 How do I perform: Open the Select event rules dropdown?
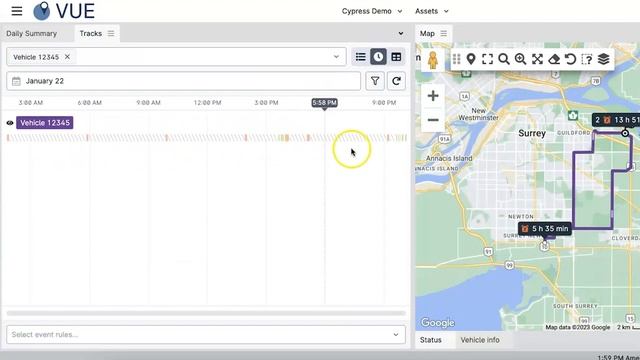point(206,334)
